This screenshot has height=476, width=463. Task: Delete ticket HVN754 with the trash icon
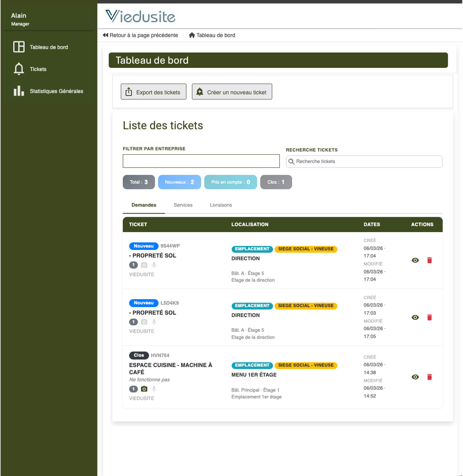click(430, 377)
